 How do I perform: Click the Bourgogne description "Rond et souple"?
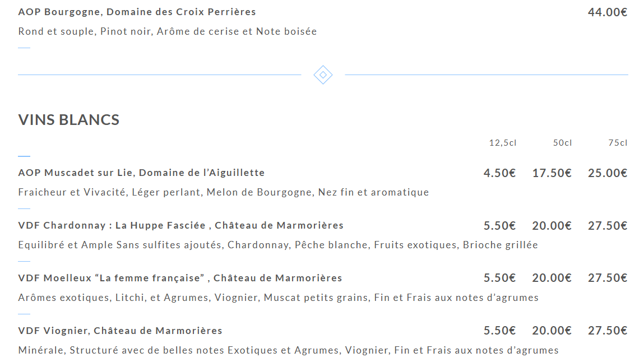pos(167,31)
